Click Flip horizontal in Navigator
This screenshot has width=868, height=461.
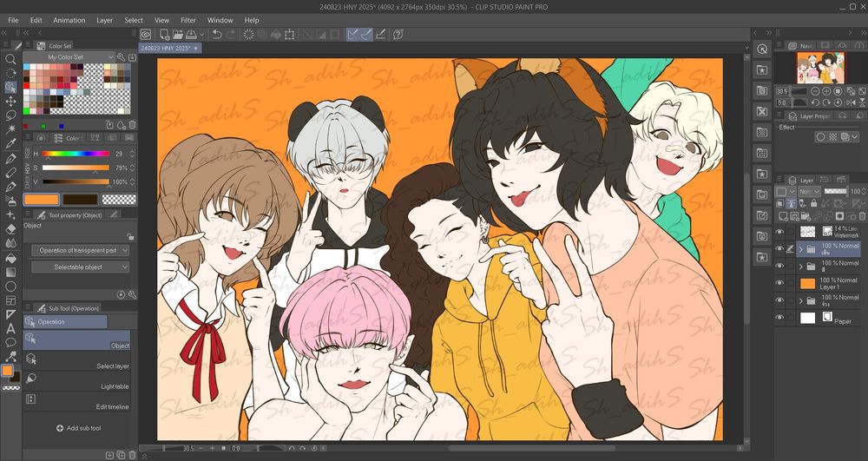pyautogui.click(x=851, y=103)
